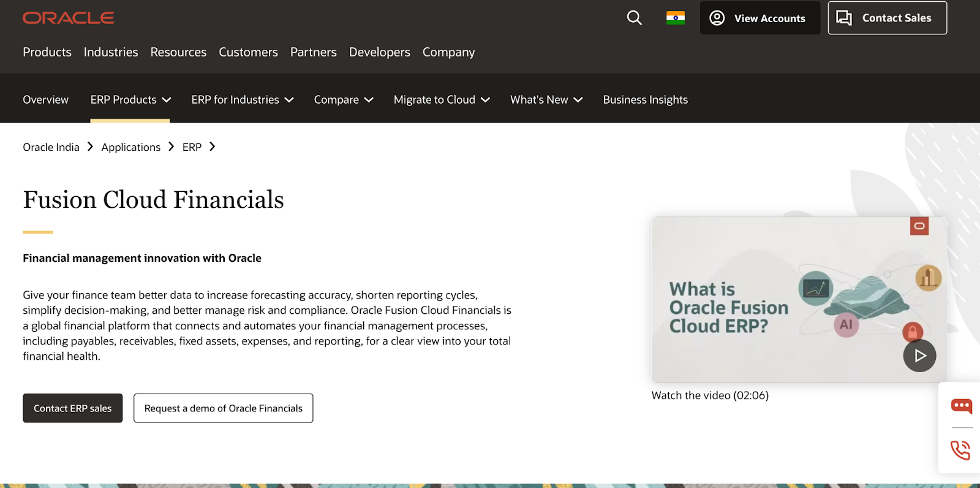Navigate to Applications breadcrumb
The image size is (980, 488).
click(x=131, y=147)
